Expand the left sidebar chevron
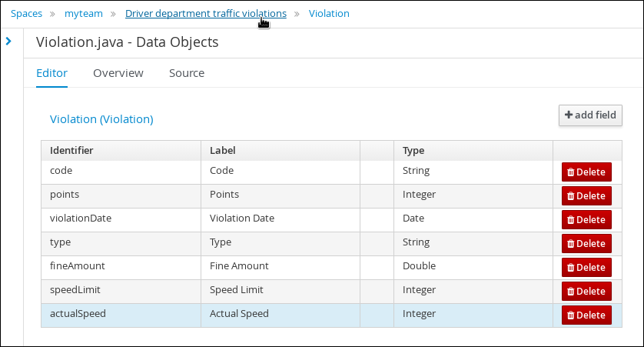The image size is (644, 347). (x=8, y=41)
